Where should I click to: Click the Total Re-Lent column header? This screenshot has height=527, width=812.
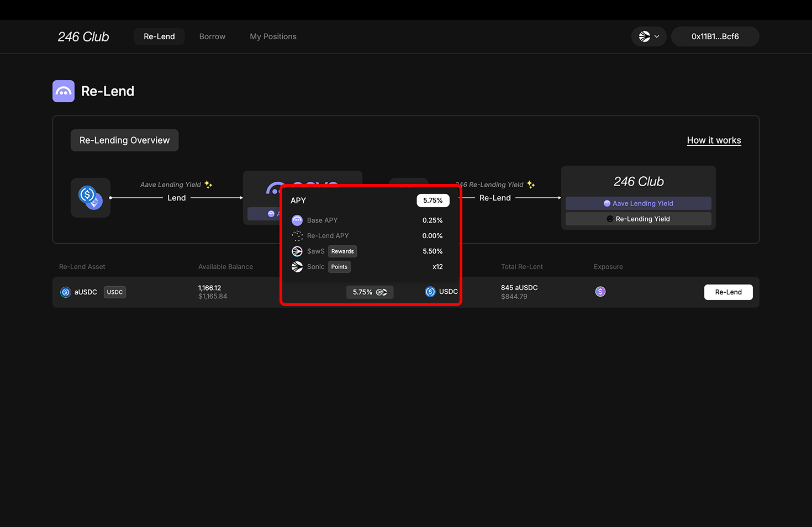click(x=521, y=267)
